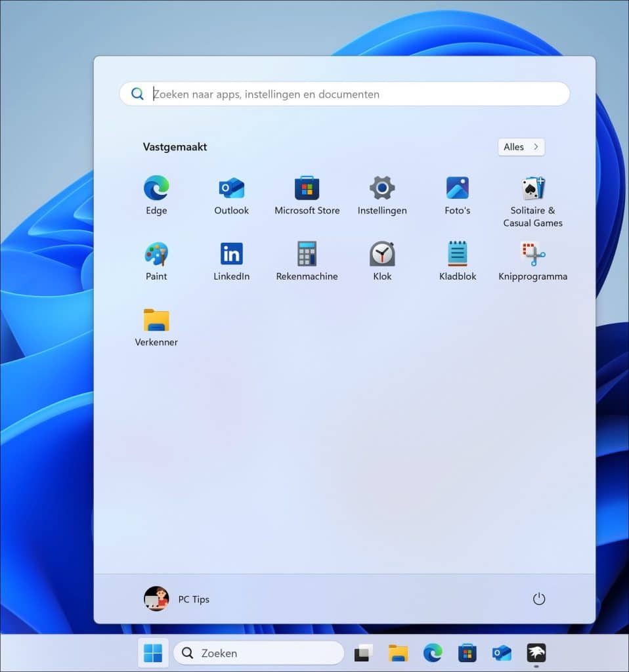The image size is (629, 672).
Task: Open Task View on the taskbar
Action: [363, 653]
